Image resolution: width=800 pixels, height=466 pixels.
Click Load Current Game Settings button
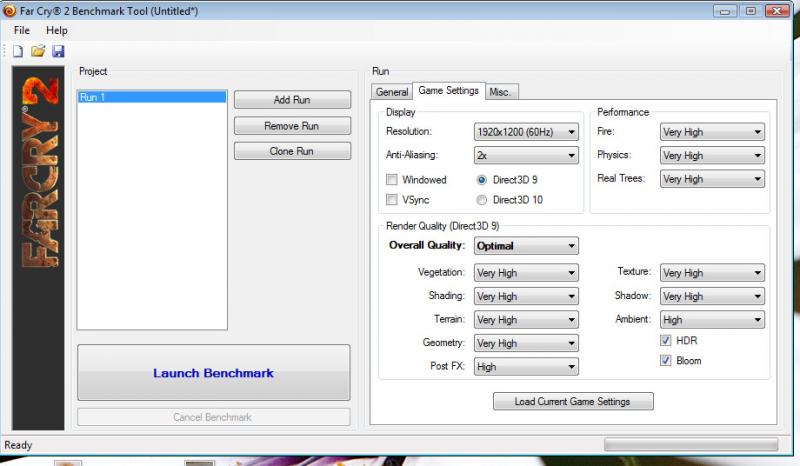573,401
